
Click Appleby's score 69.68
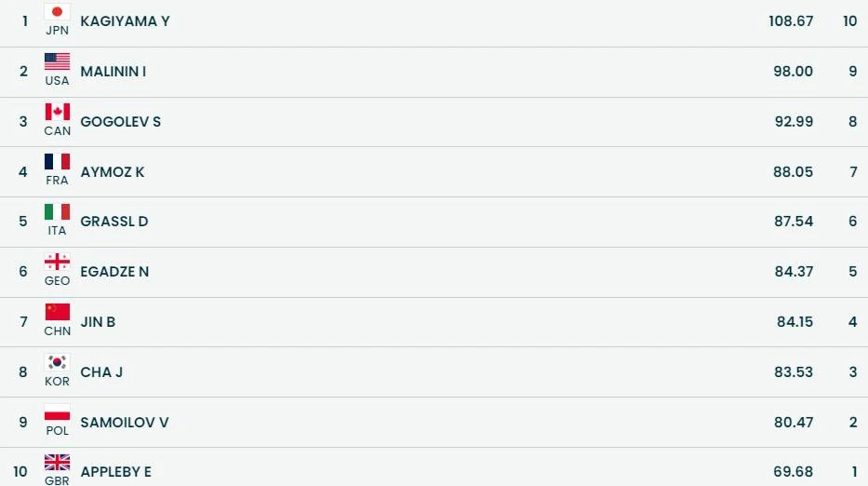(793, 472)
